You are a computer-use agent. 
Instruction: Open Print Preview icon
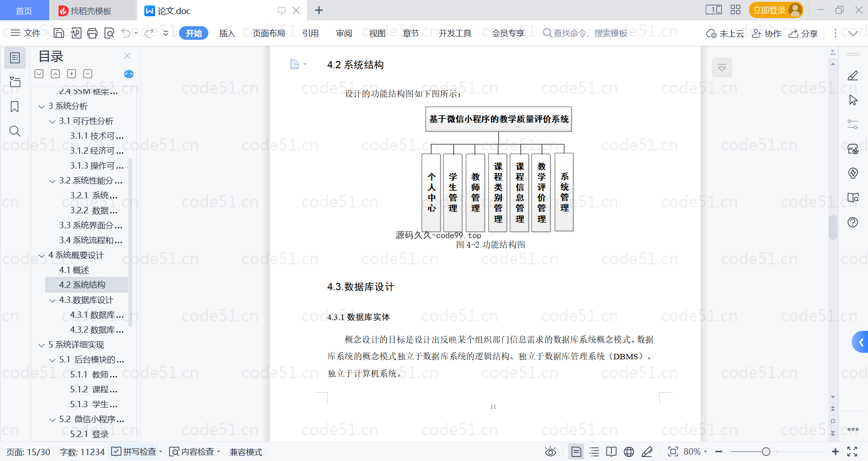[109, 33]
